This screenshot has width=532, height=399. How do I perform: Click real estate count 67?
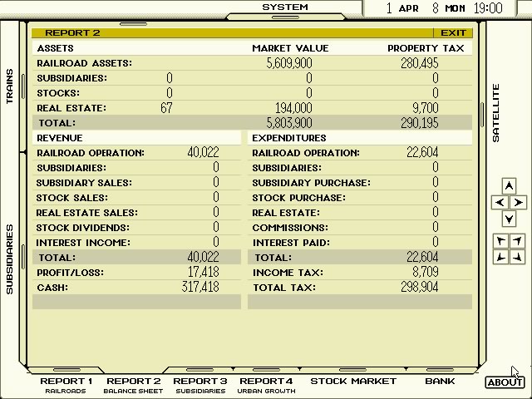coord(166,108)
